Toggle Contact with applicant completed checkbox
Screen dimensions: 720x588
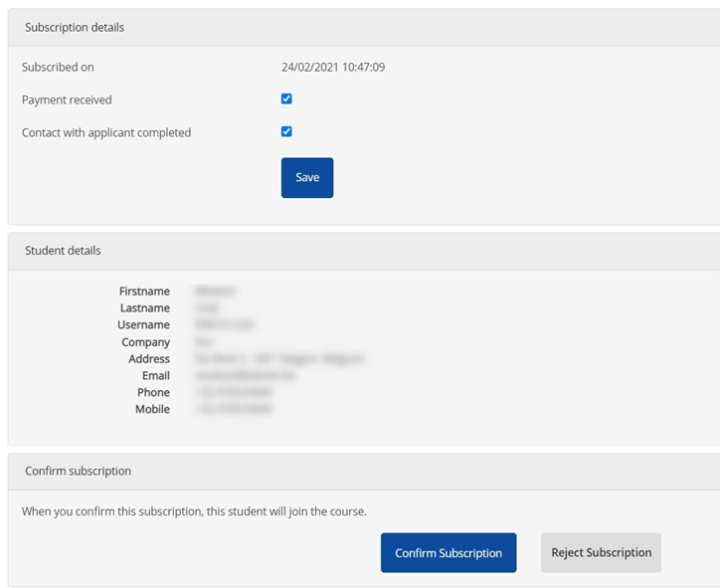tap(286, 132)
